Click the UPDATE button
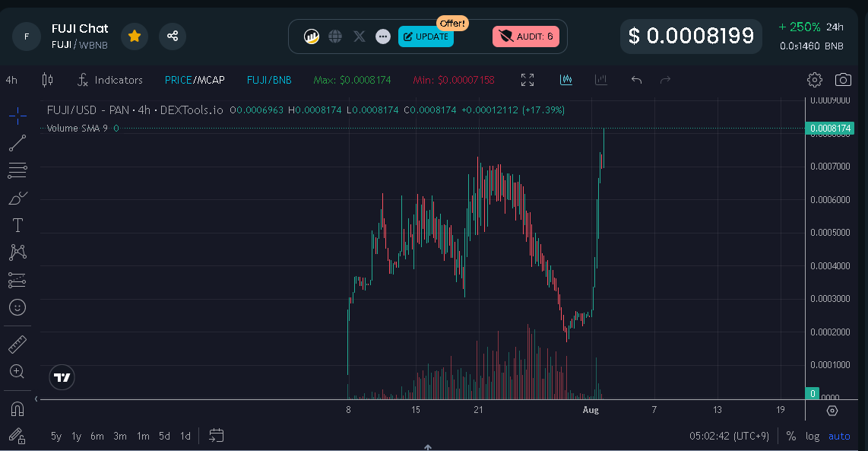Viewport: 868px width, 451px height. pos(426,37)
